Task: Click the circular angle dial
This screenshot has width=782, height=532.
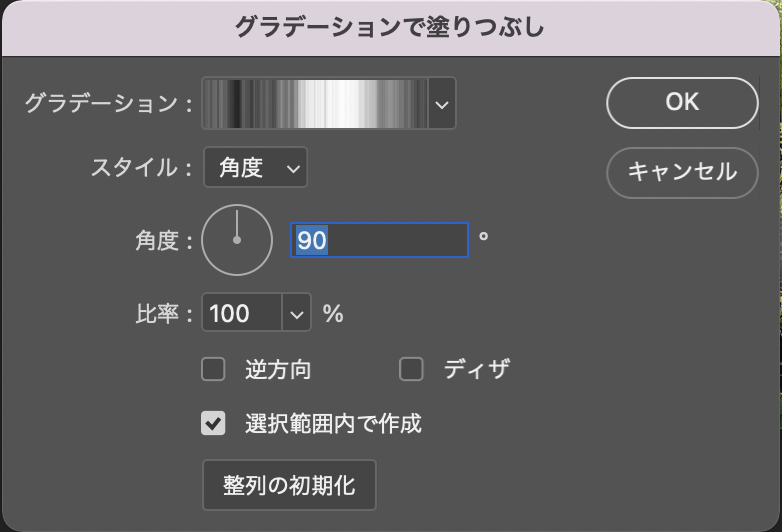Action: tap(237, 240)
